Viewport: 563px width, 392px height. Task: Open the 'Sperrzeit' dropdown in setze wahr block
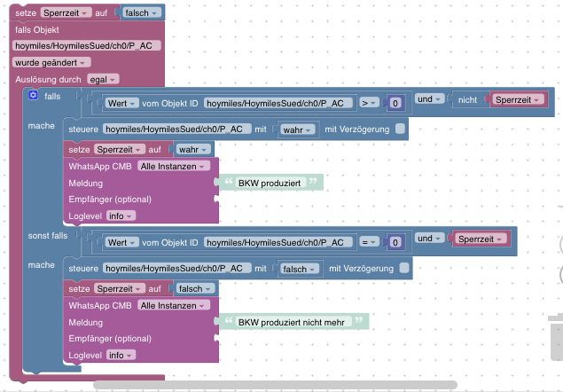pos(120,150)
